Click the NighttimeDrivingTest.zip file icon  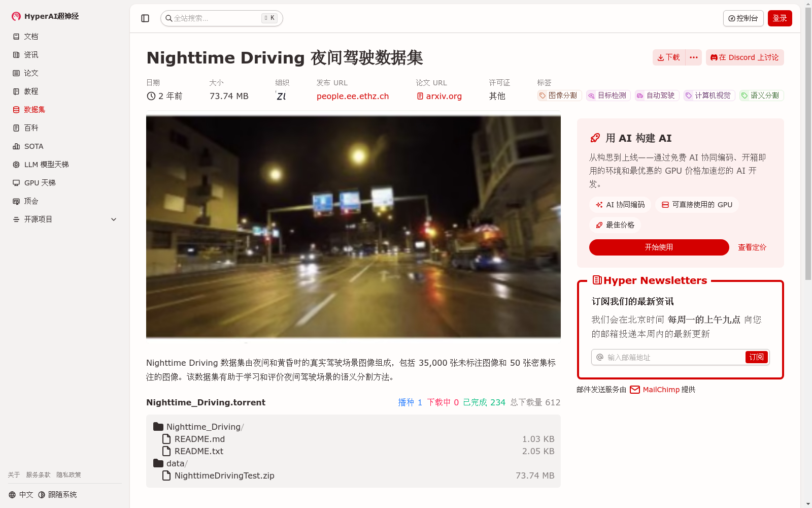pos(166,475)
